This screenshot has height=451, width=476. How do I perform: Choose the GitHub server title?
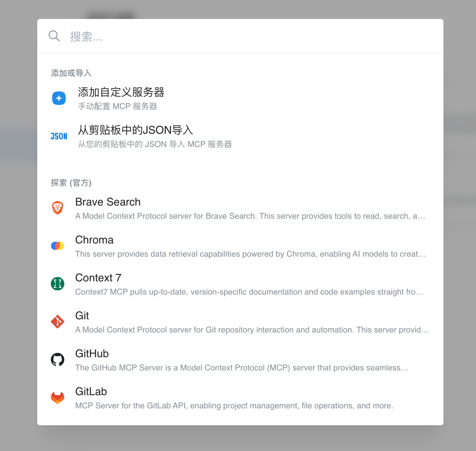point(92,353)
